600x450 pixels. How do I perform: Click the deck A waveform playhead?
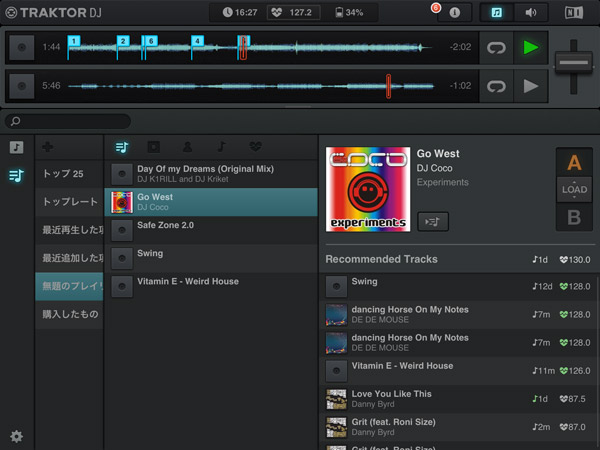(x=243, y=47)
